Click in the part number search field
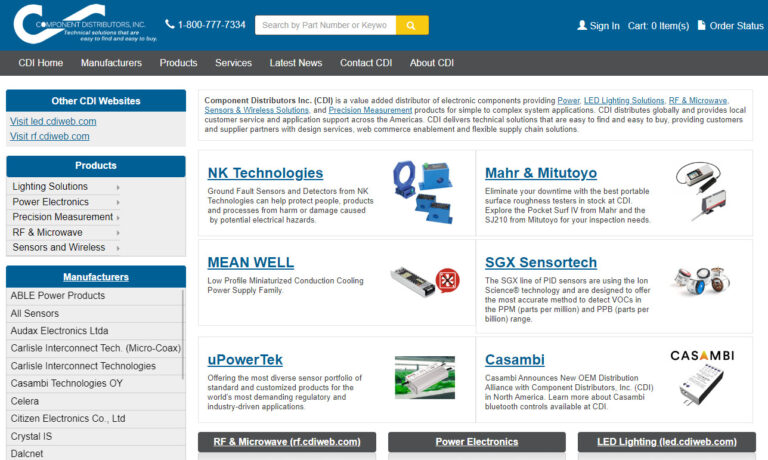 tap(325, 25)
